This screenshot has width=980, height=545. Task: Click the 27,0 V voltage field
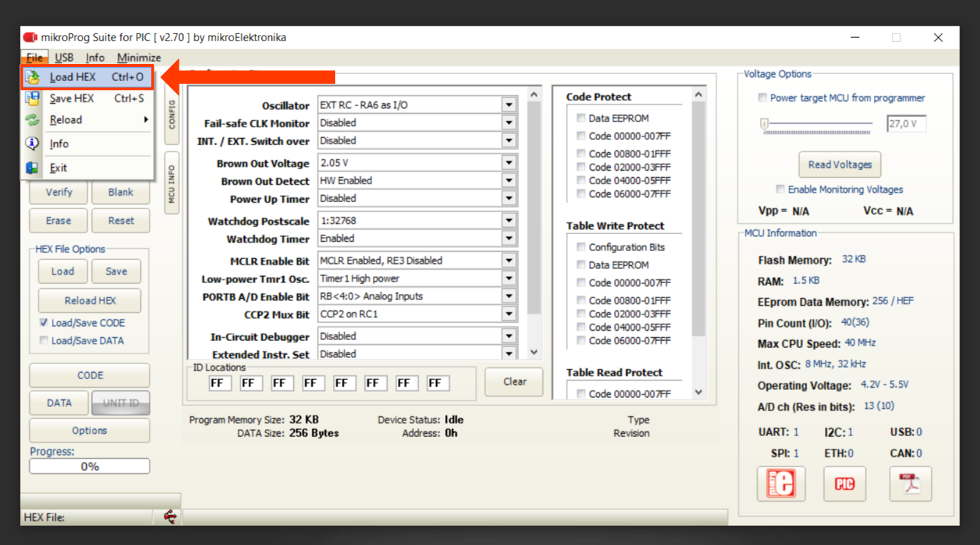tap(906, 124)
